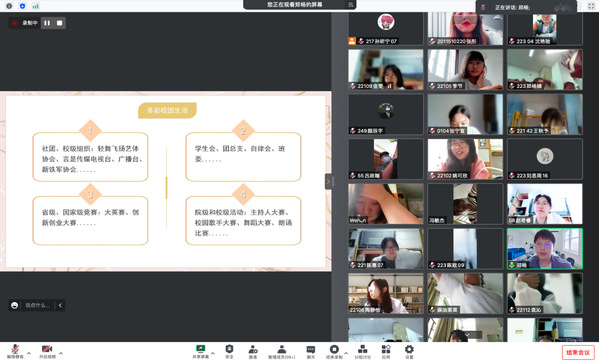Image resolution: width=599 pixels, height=363 pixels.
Task: Open breakout rooms icon
Action: click(363, 351)
